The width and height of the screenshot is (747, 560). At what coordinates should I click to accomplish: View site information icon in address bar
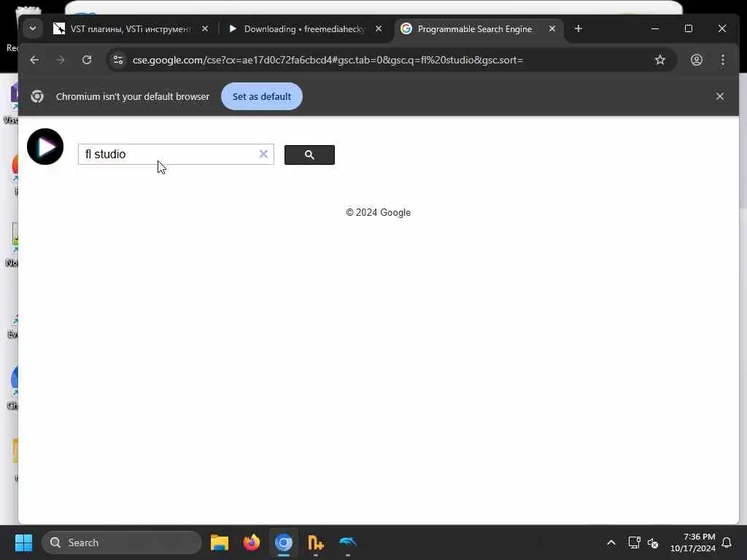pyautogui.click(x=117, y=60)
